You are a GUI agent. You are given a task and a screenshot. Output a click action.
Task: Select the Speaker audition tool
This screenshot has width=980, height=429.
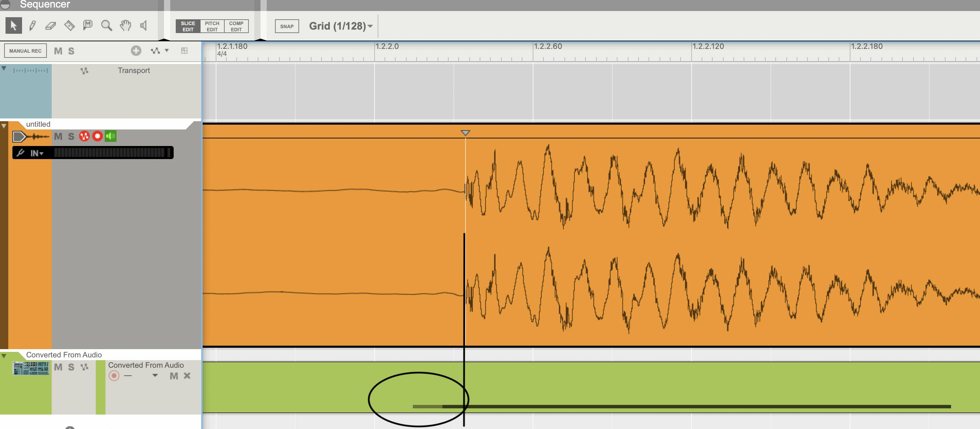(143, 26)
